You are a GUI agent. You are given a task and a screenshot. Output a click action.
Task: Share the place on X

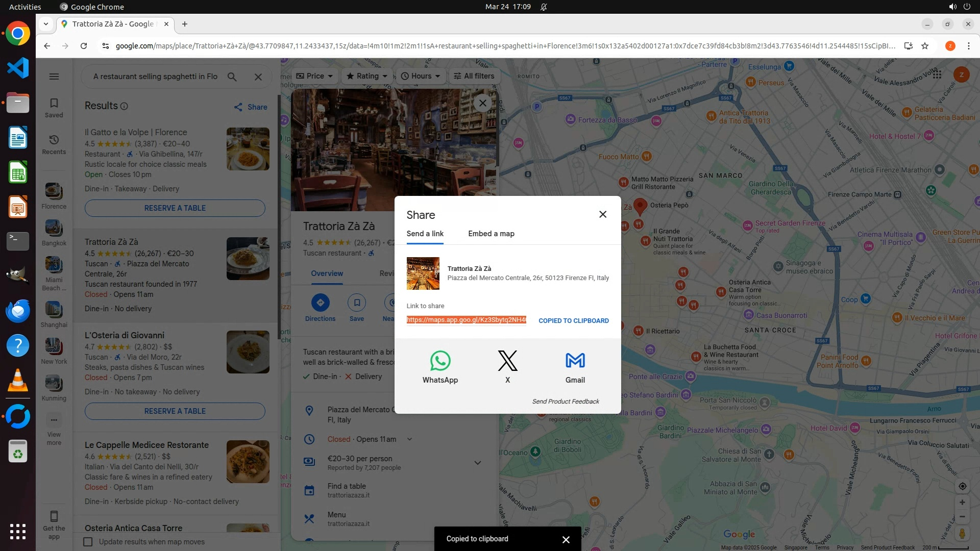point(507,361)
